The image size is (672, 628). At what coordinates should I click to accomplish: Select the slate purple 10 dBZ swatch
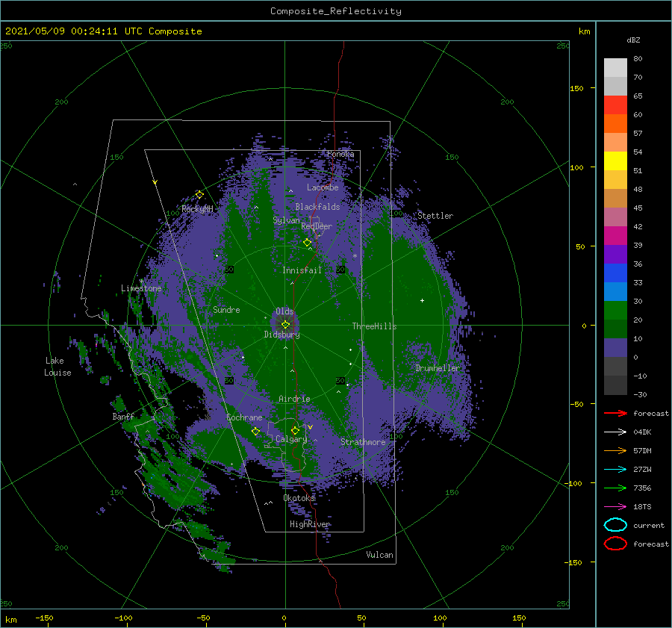pos(615,348)
